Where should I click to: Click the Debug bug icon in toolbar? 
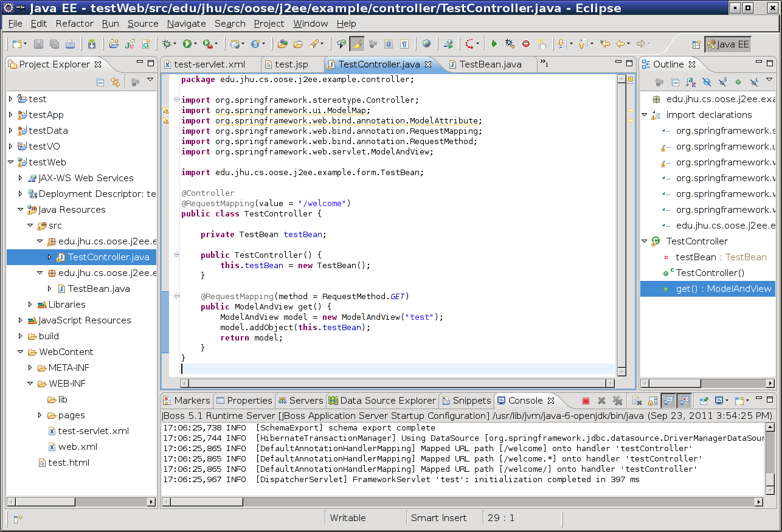click(165, 44)
